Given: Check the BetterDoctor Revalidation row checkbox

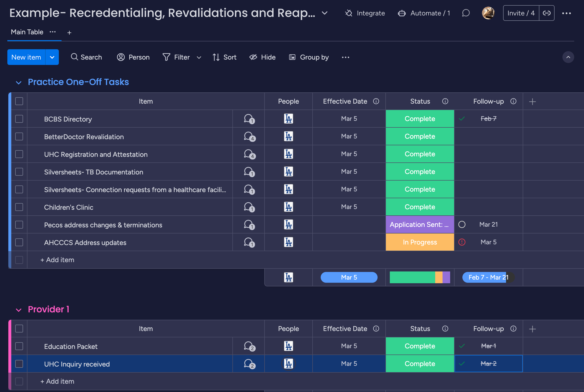Looking at the screenshot, I should (x=19, y=136).
